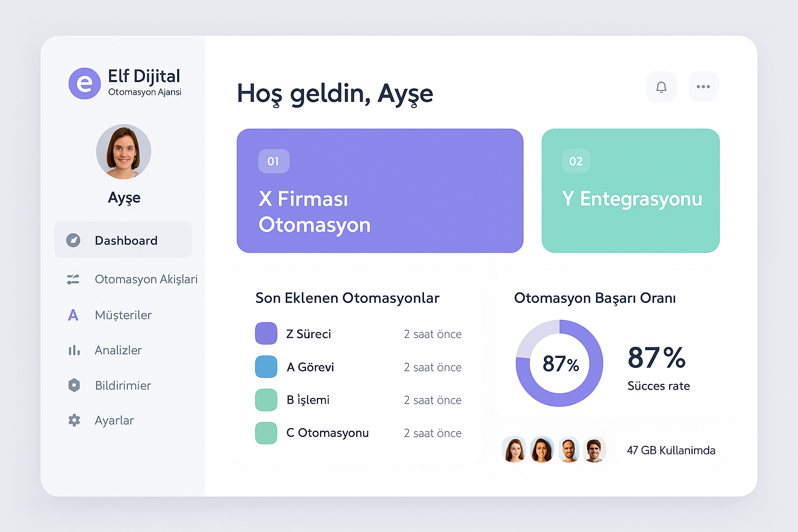Select the B İşlemi list entry

coord(308,400)
